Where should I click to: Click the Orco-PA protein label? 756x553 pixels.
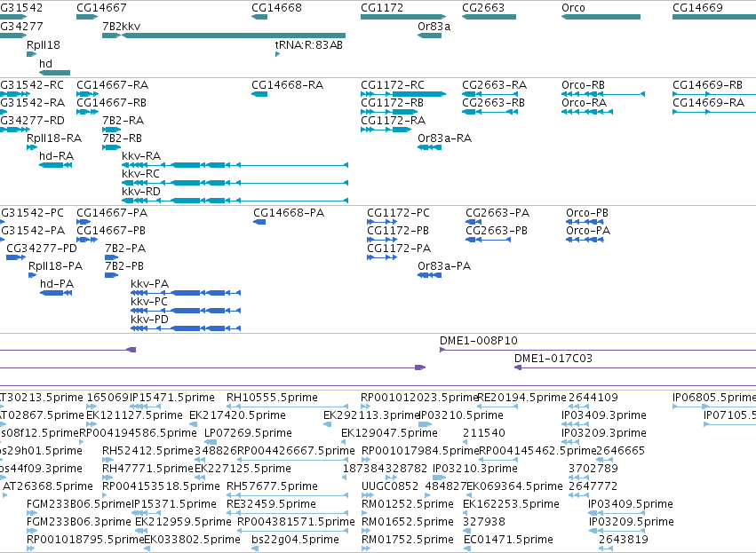(588, 231)
